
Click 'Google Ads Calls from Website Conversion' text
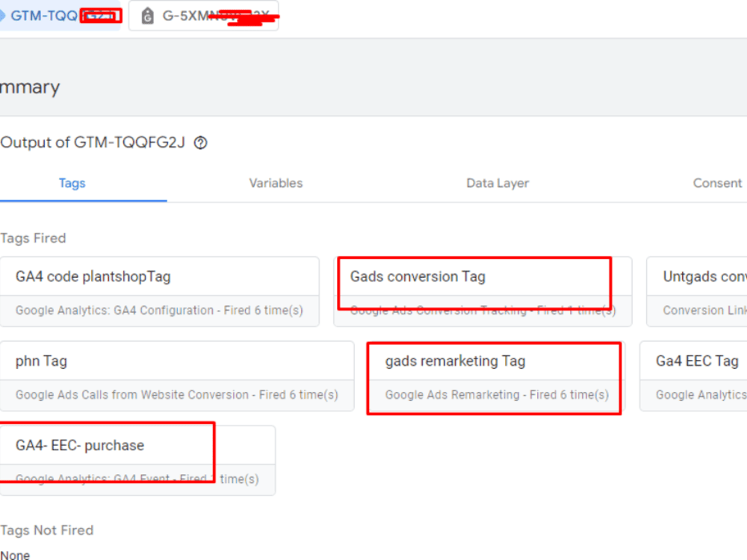coord(132,395)
